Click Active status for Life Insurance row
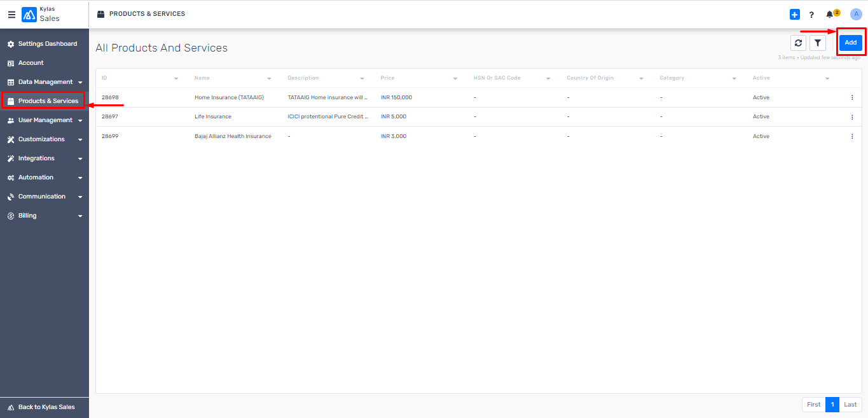Screen dimensions: 868x418 [761, 117]
